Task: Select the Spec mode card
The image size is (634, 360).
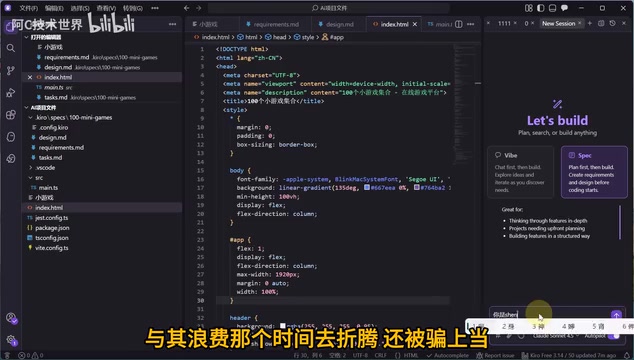Action: tap(594, 172)
